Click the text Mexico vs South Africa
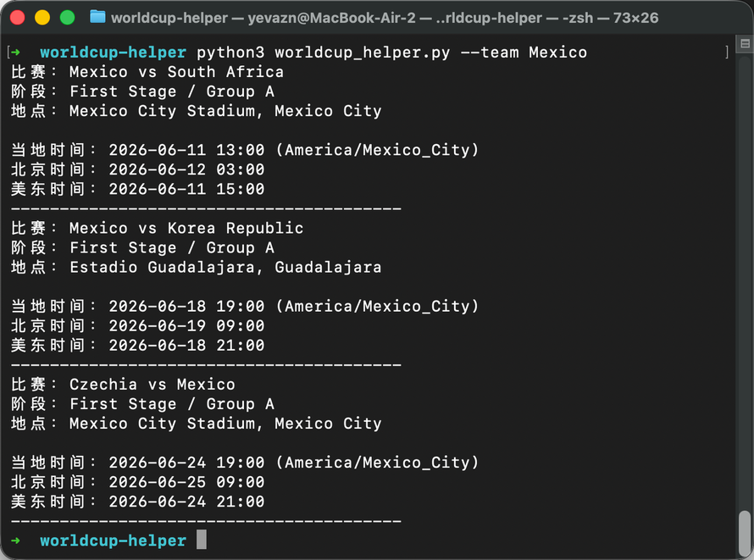Viewport: 754px width, 560px height. click(176, 72)
